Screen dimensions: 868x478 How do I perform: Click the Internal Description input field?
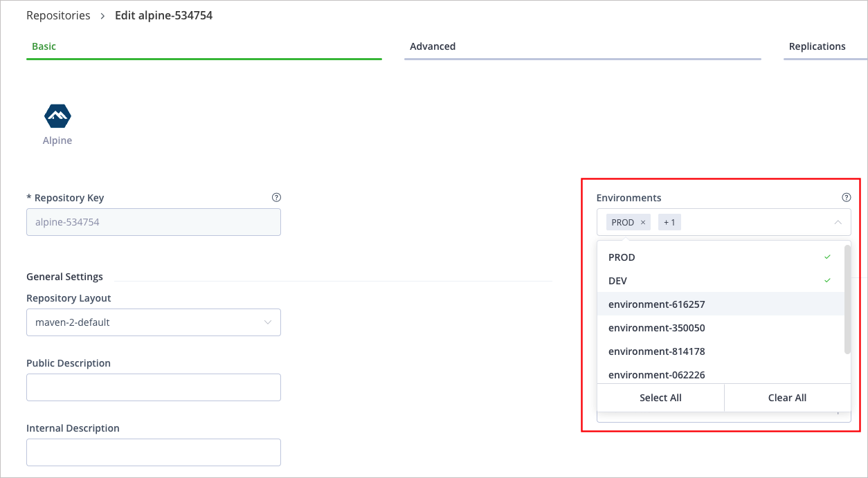(153, 452)
